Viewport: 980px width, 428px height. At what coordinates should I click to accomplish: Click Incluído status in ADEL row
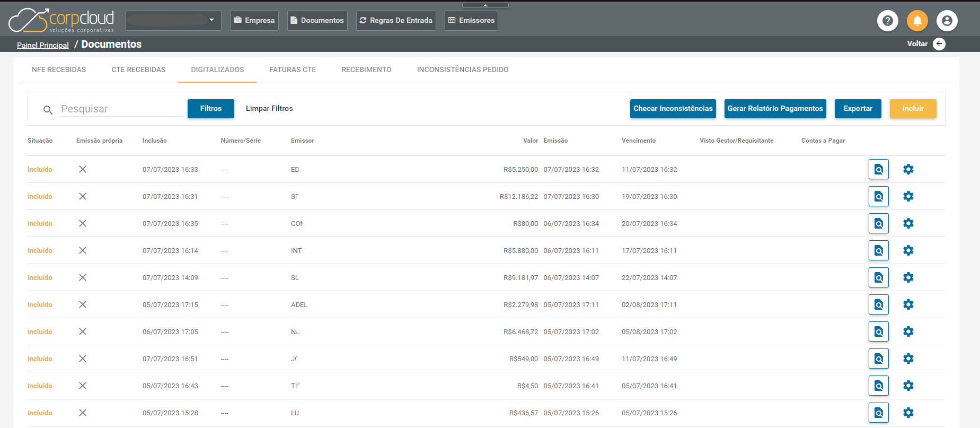[40, 305]
